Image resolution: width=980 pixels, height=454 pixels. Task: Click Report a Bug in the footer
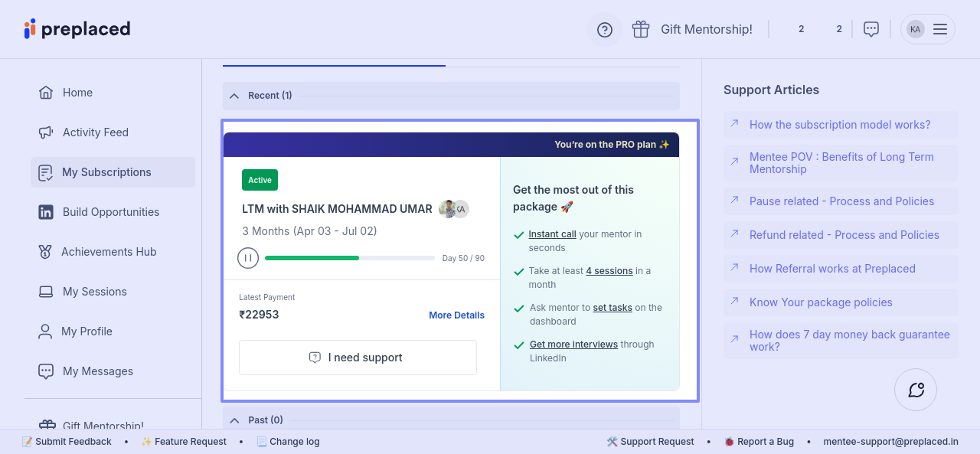point(759,442)
